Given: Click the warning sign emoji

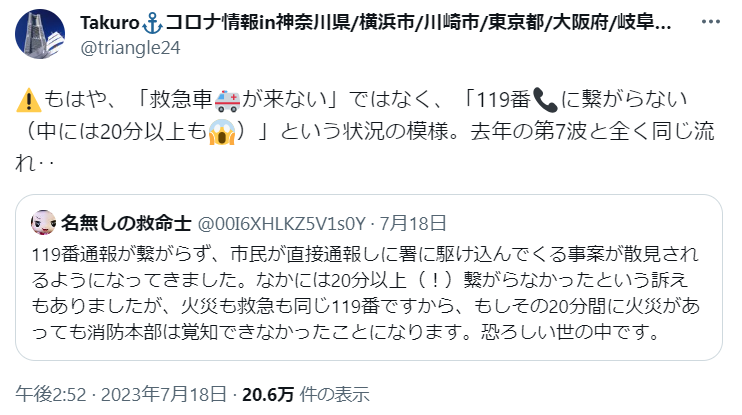Looking at the screenshot, I should click(x=28, y=100).
